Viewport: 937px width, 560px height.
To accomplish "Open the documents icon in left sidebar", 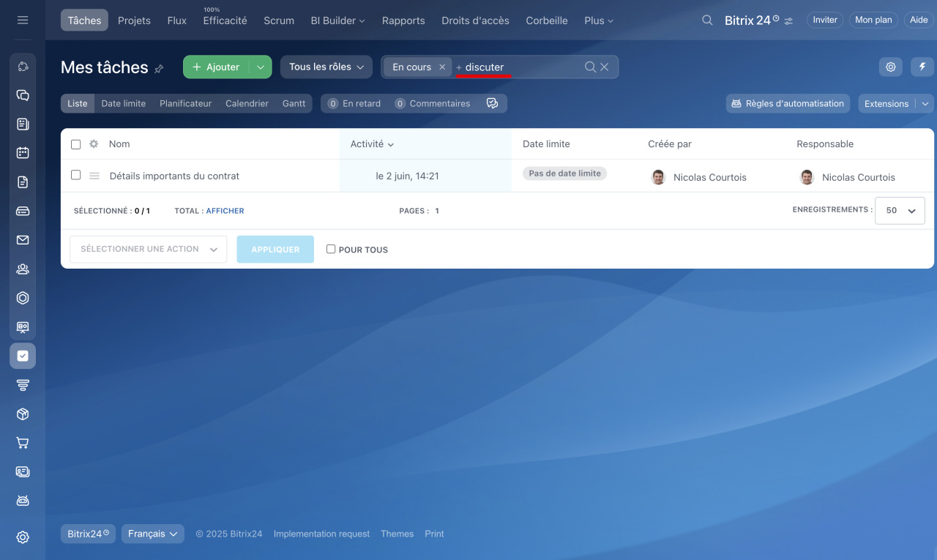I will point(23,182).
